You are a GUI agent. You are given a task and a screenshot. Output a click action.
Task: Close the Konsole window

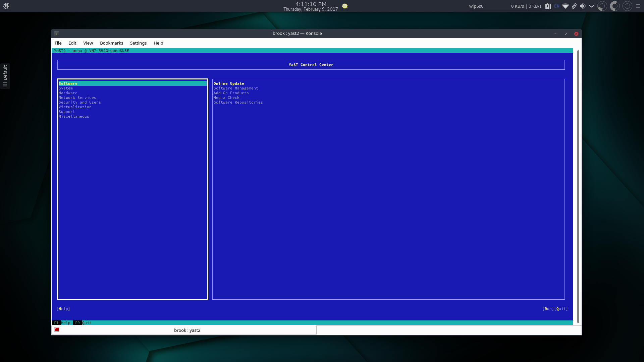coord(576,34)
